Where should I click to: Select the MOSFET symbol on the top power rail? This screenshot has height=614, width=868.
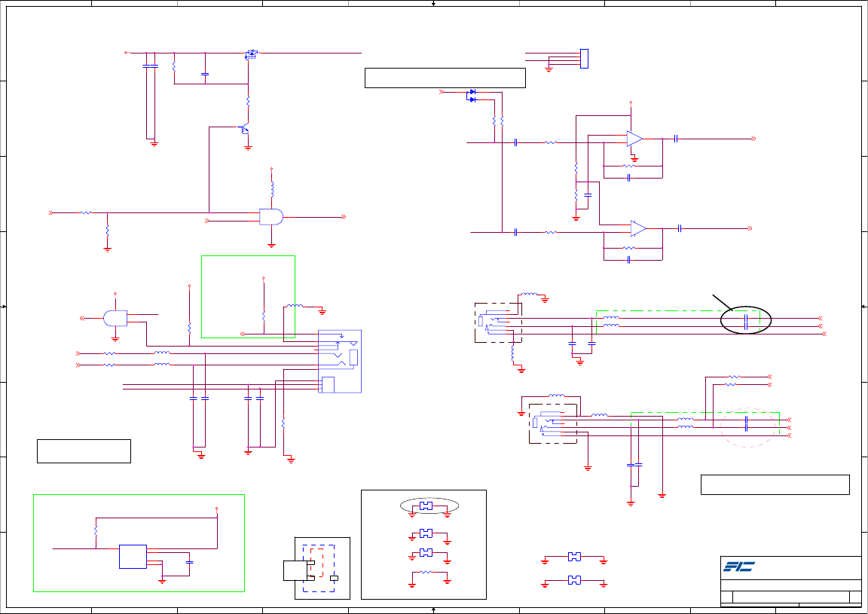pyautogui.click(x=252, y=53)
